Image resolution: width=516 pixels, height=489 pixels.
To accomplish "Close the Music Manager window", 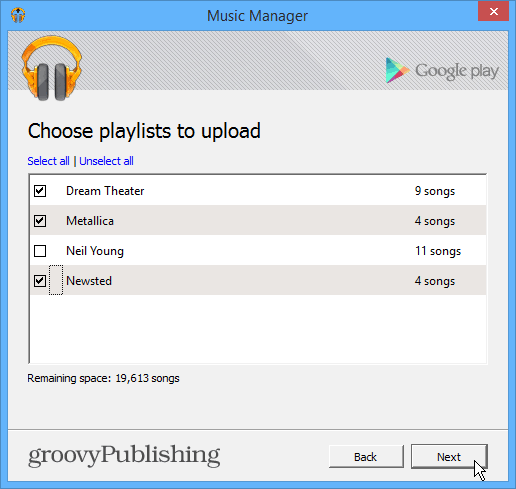I will click(x=493, y=12).
